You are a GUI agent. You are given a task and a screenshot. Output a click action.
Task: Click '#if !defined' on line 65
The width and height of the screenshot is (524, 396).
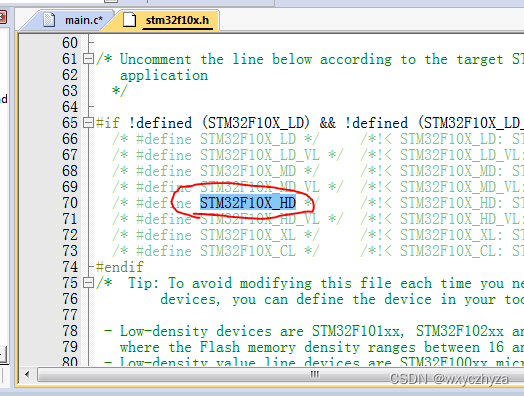click(144, 123)
